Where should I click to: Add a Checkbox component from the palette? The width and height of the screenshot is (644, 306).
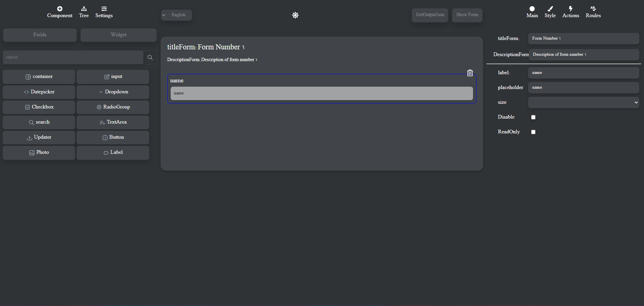39,107
